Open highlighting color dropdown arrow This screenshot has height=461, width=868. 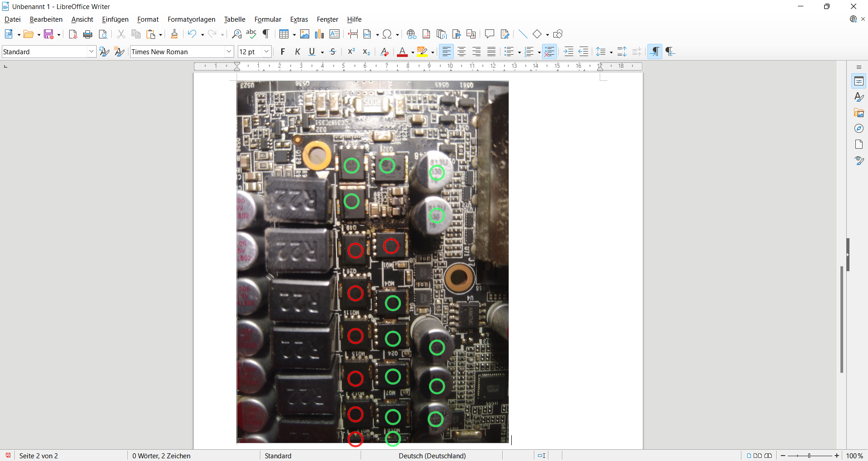coord(433,52)
